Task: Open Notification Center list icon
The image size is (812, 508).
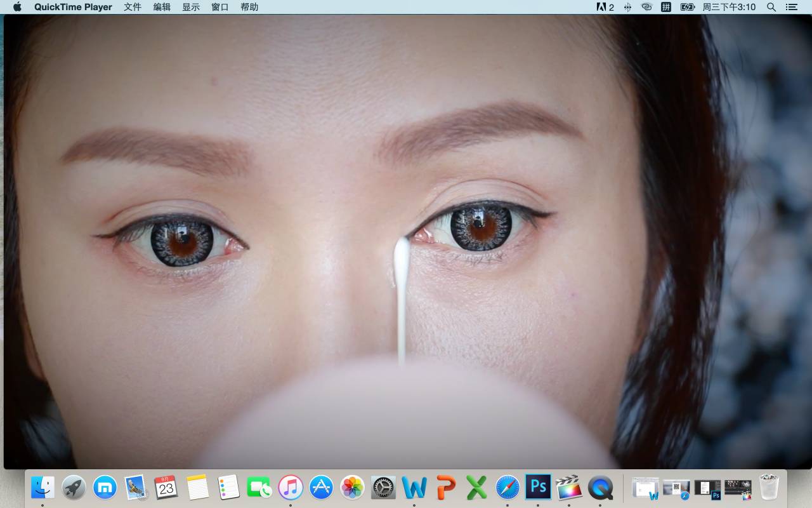Action: 791,7
